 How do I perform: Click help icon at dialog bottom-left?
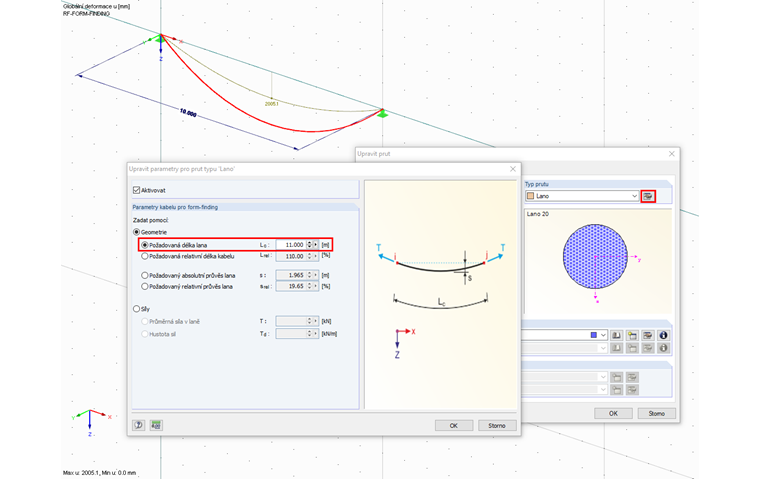[x=139, y=425]
